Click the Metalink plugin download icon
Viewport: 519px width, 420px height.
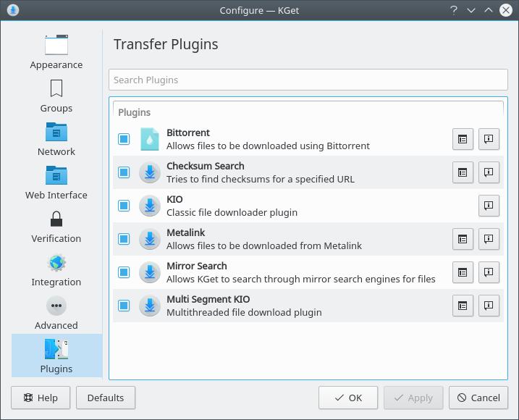[150, 239]
